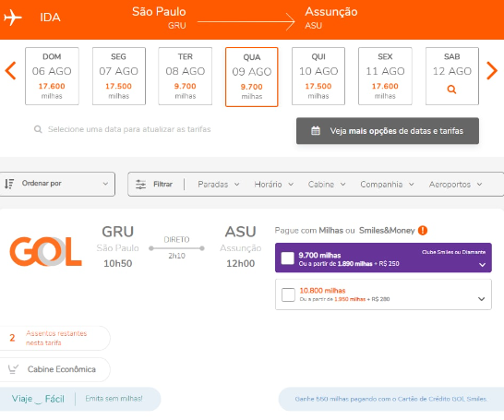Click the Assunção ASU header text
The height and width of the screenshot is (420, 504).
[x=331, y=18]
